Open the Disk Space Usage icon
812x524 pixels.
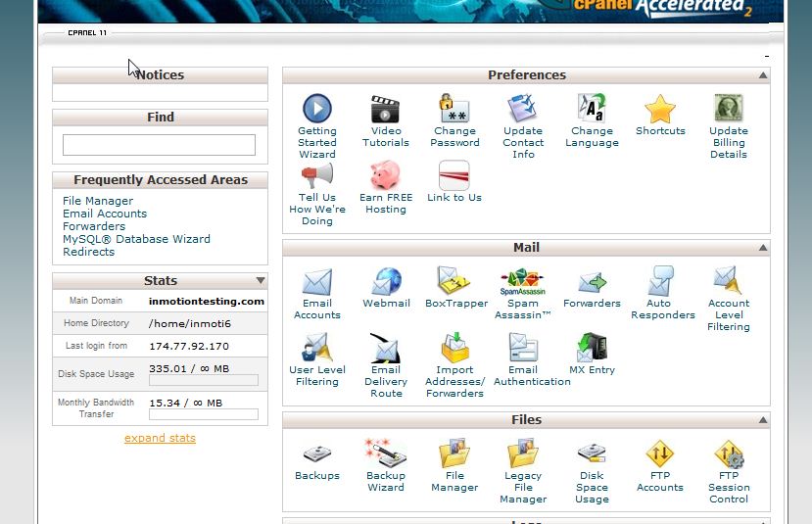[592, 453]
